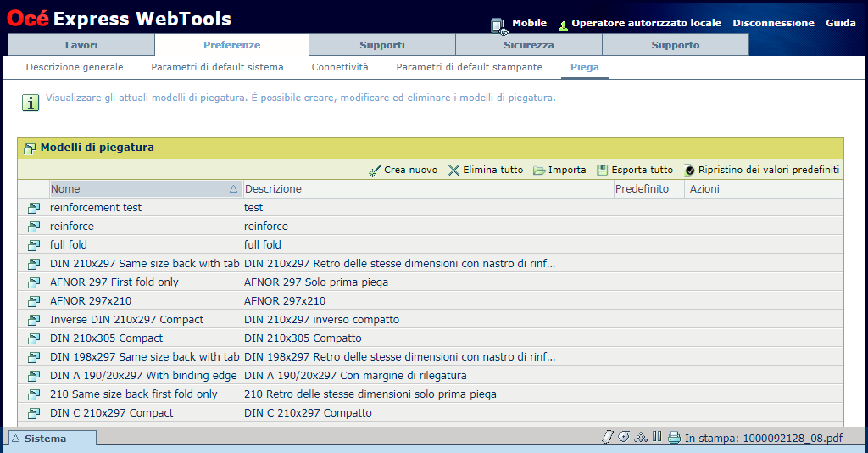Click the Descrizione column header
Image resolution: width=868 pixels, height=453 pixels.
(428, 189)
